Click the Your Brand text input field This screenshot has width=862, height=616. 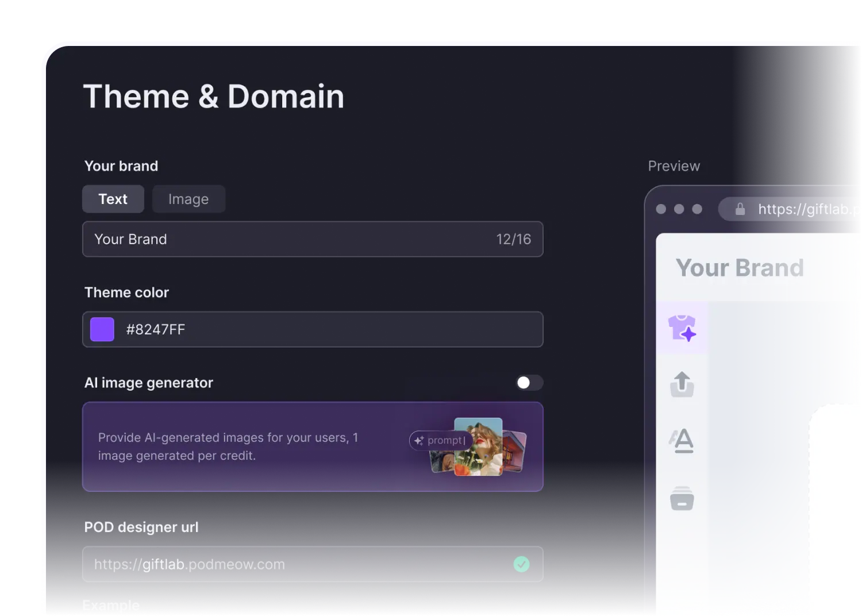[x=313, y=239]
